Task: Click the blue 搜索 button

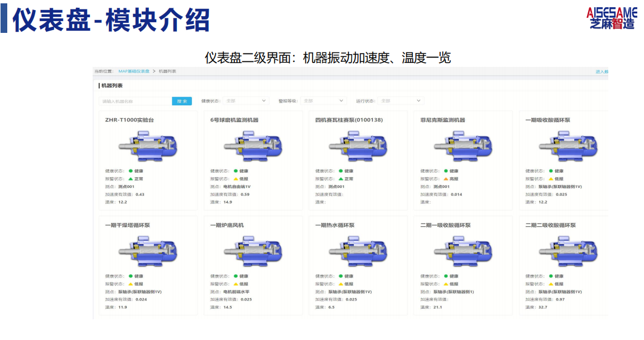Action: 182,101
